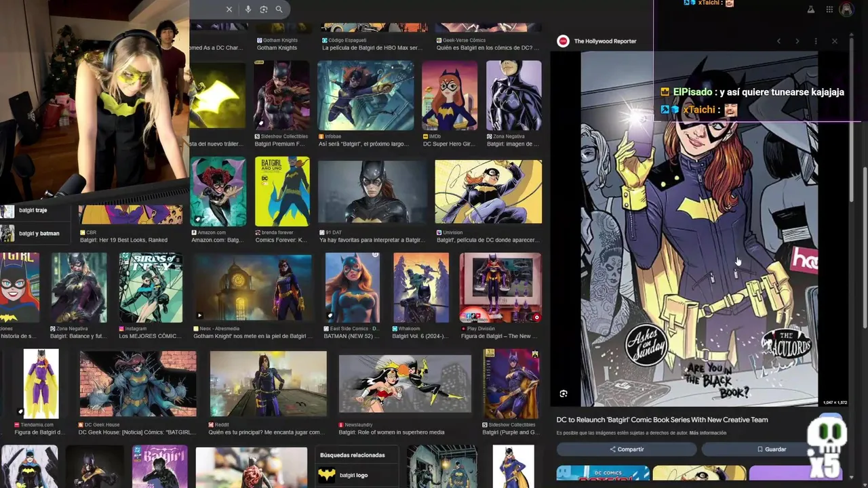Open the Más información copyright link

pos(708,433)
